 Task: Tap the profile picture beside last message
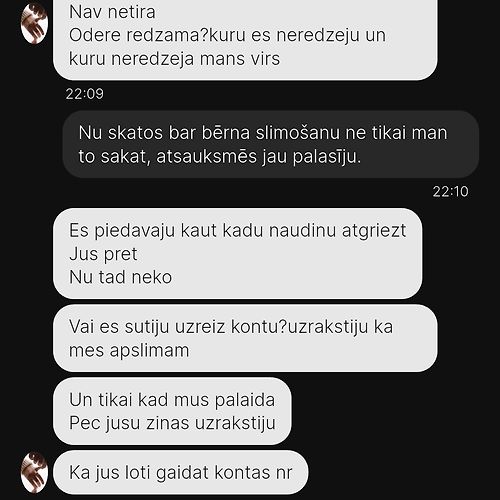[x=34, y=472]
